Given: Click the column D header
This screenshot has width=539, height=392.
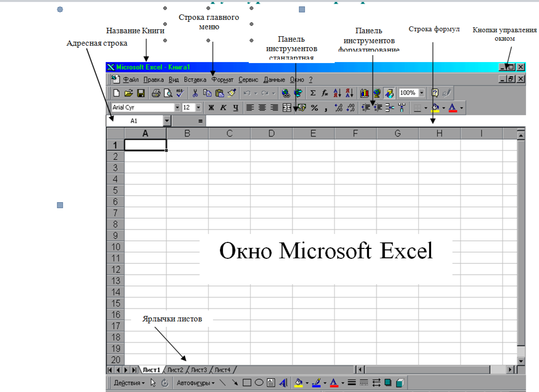Looking at the screenshot, I should coord(272,134).
